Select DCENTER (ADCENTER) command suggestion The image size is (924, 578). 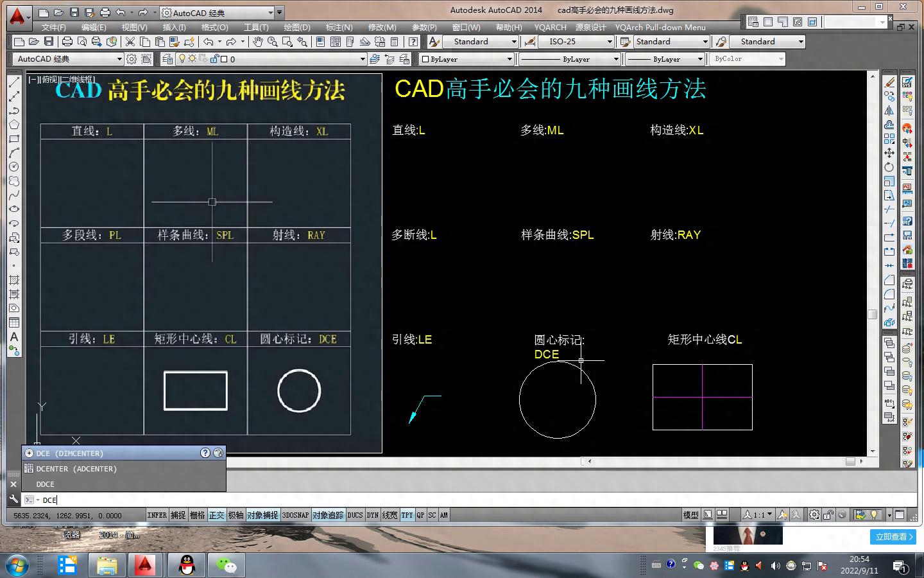click(x=76, y=469)
